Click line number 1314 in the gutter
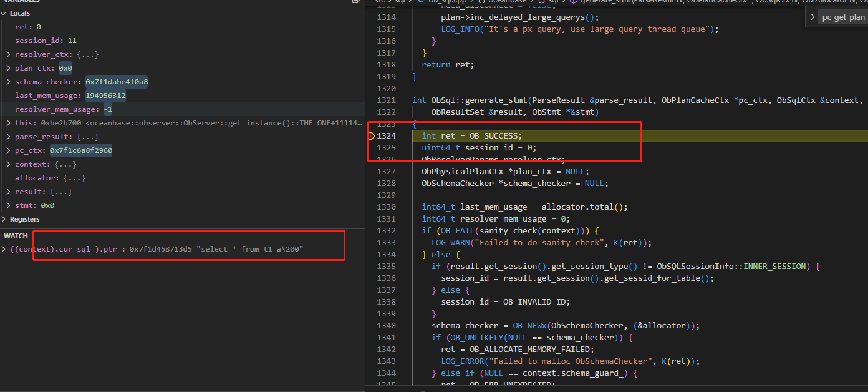 click(x=386, y=17)
